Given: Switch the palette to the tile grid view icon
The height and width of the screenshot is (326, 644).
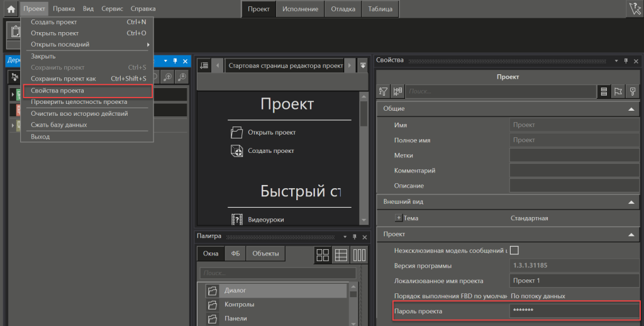Looking at the screenshot, I should pos(323,255).
